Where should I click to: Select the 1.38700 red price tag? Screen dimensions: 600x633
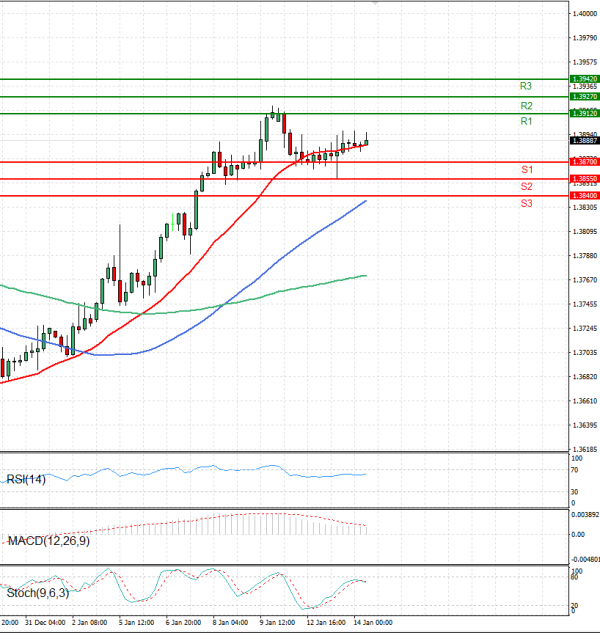(x=584, y=162)
